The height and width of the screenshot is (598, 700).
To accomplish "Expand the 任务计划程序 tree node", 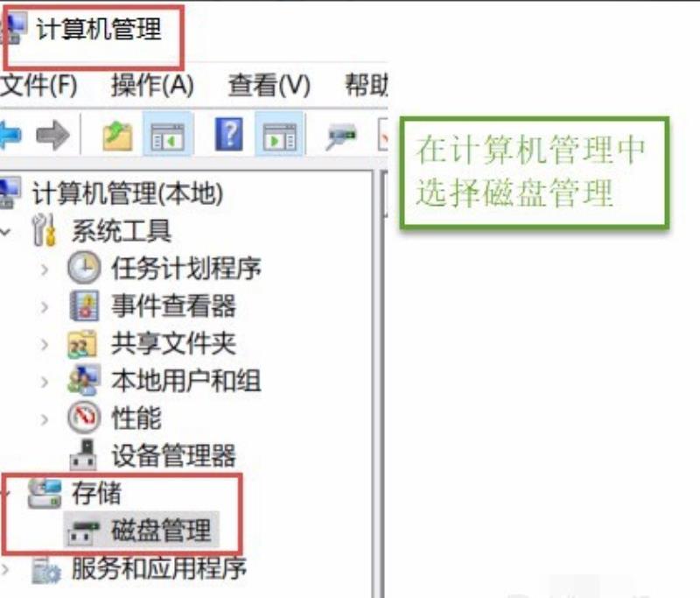I will point(45,269).
